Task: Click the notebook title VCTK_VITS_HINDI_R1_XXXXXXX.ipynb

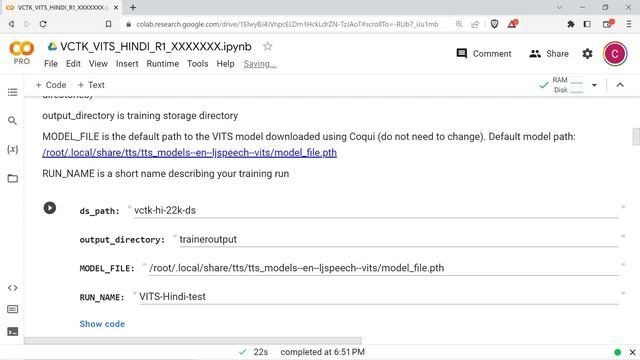Action: (156, 47)
